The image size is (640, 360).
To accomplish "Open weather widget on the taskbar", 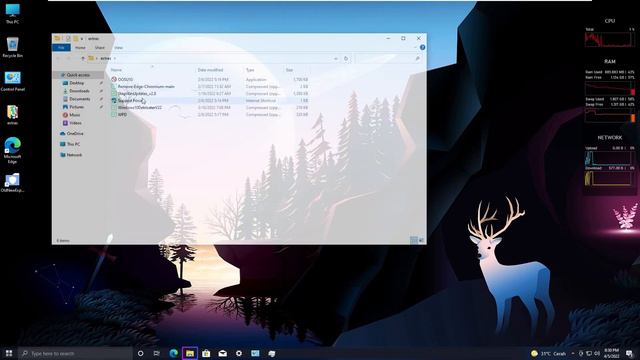I will tap(548, 353).
